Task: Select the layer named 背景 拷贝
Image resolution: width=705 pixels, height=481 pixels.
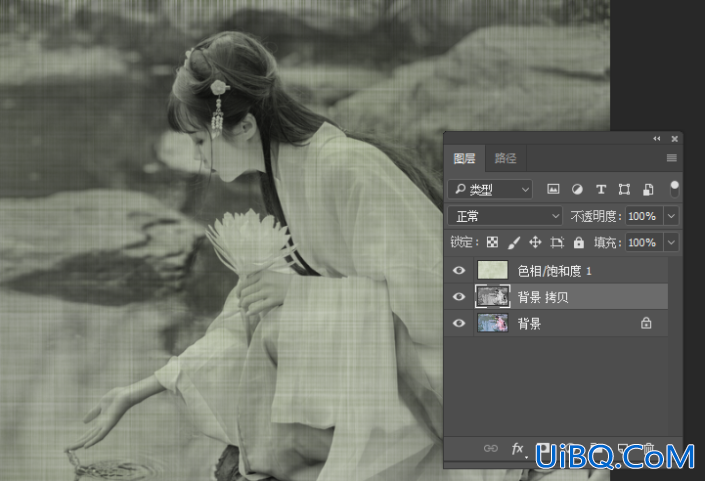Action: point(543,297)
